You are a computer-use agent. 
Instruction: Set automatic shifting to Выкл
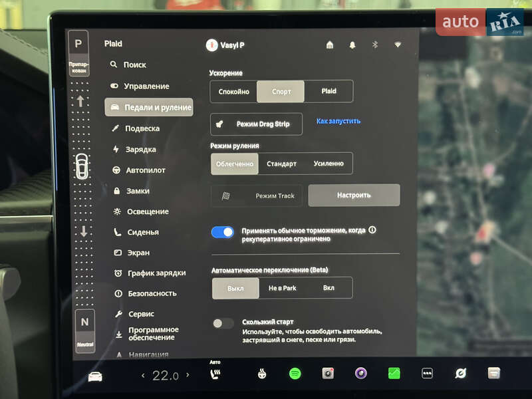tap(235, 289)
